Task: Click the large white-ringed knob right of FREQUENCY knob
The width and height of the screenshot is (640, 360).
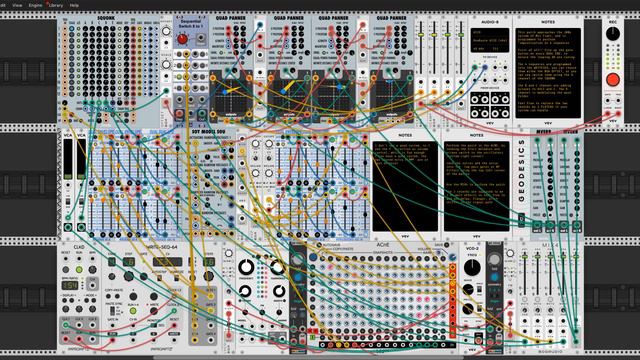Action: coord(277,267)
